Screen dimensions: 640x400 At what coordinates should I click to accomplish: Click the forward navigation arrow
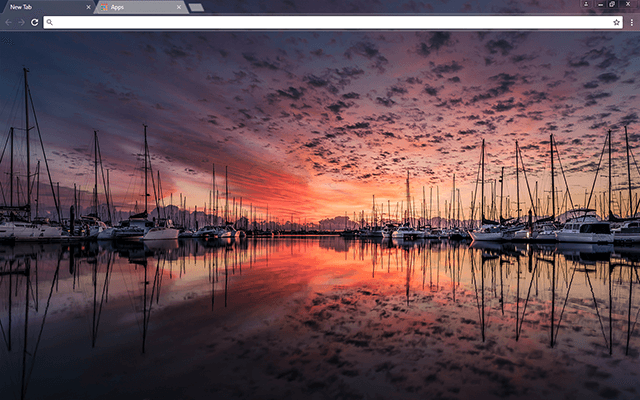tap(21, 21)
